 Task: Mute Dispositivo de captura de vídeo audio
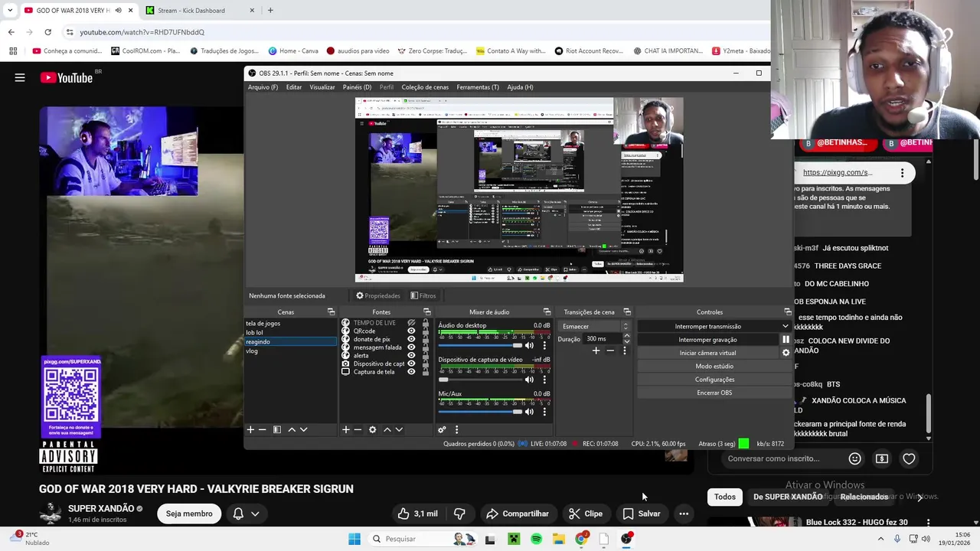click(529, 380)
